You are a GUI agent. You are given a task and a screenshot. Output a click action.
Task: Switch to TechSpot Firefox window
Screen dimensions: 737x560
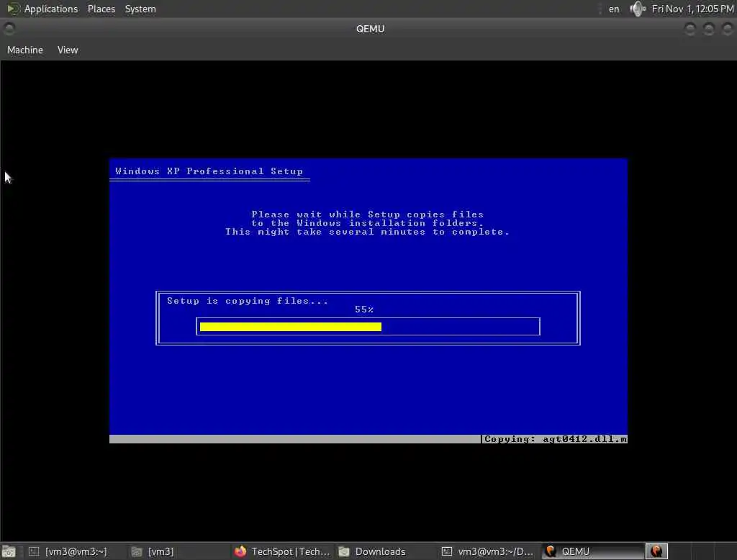coord(282,551)
